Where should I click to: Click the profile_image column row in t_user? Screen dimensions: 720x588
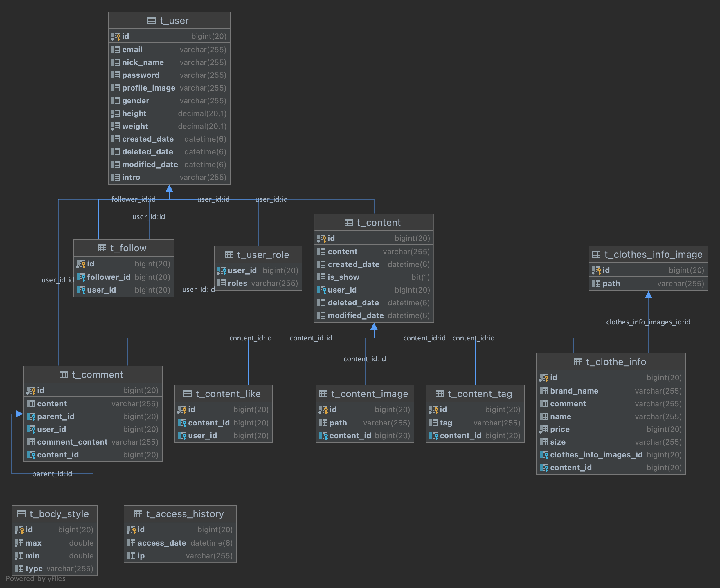tap(169, 88)
